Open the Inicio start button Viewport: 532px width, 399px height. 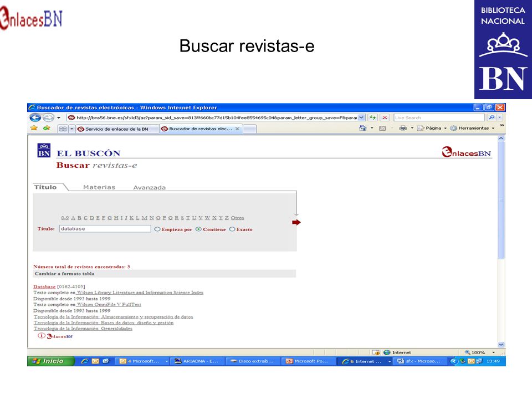(x=51, y=361)
